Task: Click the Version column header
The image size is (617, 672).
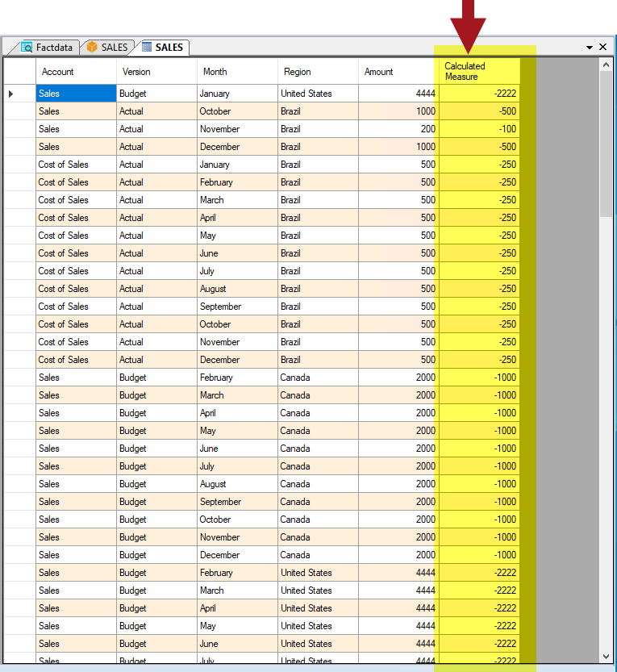Action: point(156,72)
